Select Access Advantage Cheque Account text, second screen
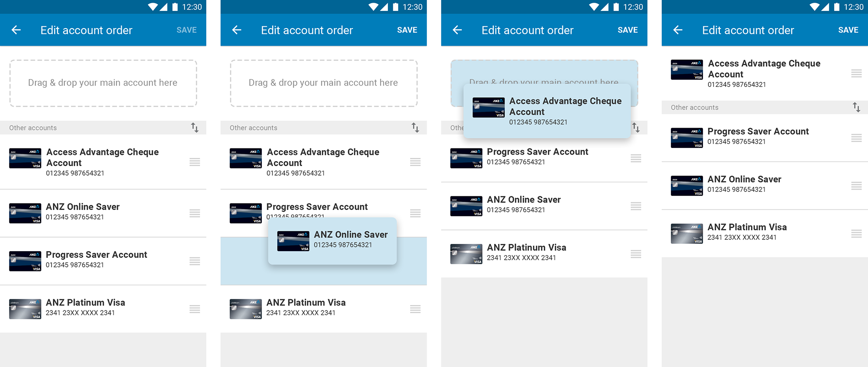Viewport: 868px width, 367px height. coord(323,157)
